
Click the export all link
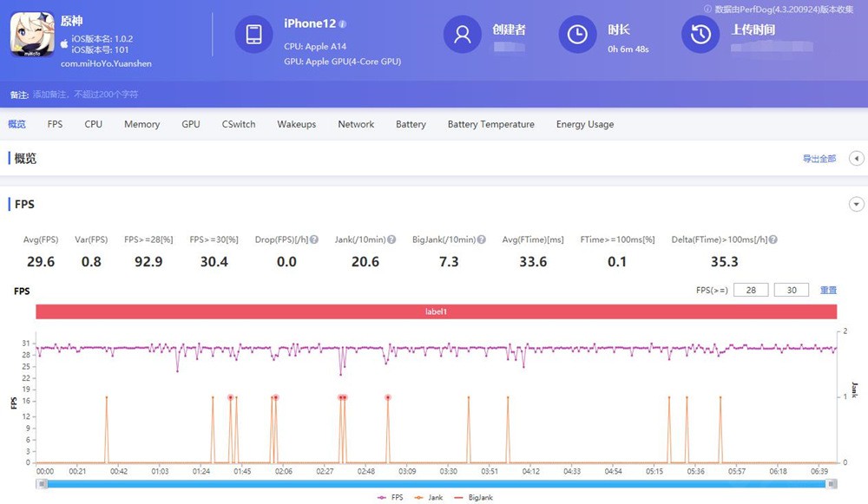pos(819,159)
